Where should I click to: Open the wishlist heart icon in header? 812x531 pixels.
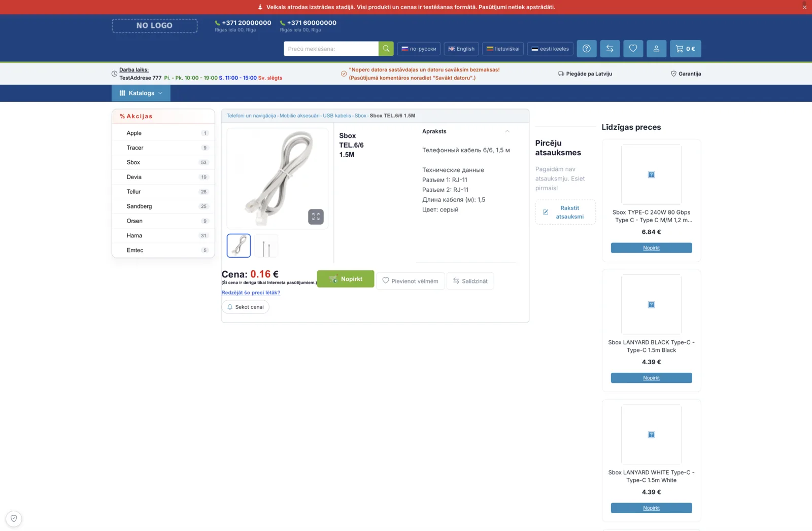pyautogui.click(x=633, y=49)
